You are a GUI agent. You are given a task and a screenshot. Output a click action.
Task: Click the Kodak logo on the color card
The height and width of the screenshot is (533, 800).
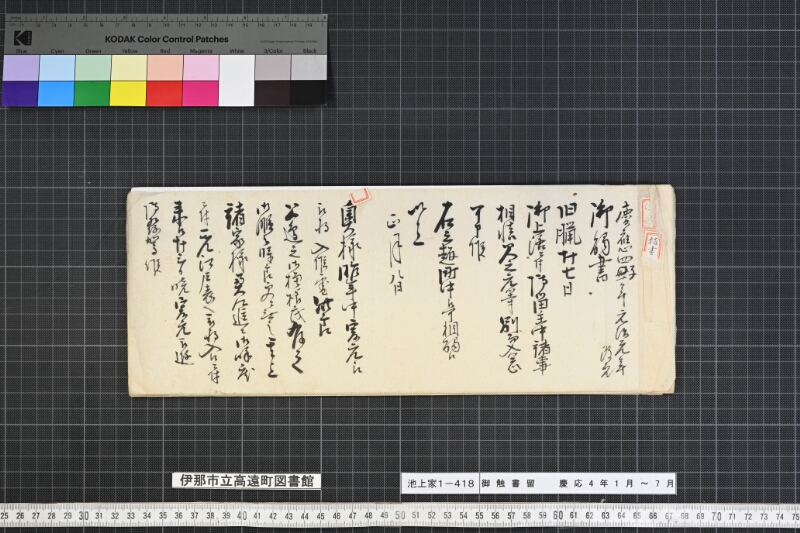coord(22,38)
